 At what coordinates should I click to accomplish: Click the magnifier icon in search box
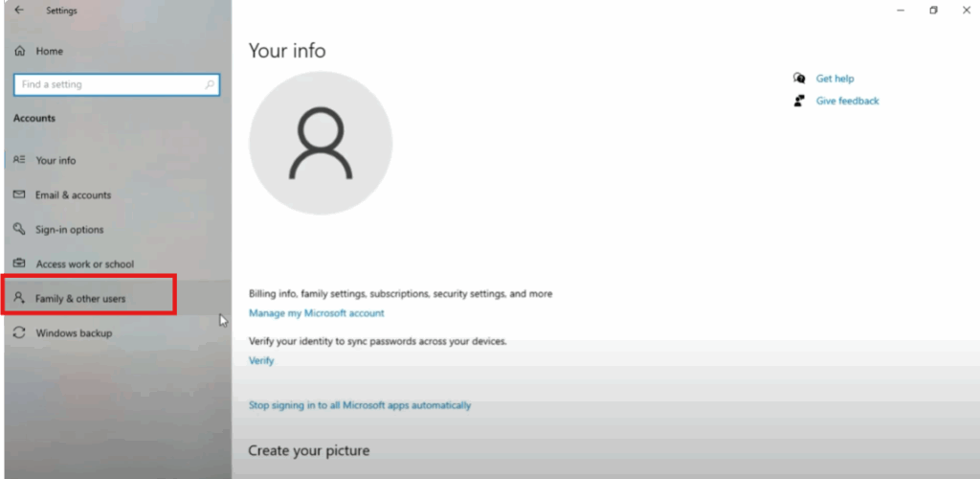click(x=210, y=84)
